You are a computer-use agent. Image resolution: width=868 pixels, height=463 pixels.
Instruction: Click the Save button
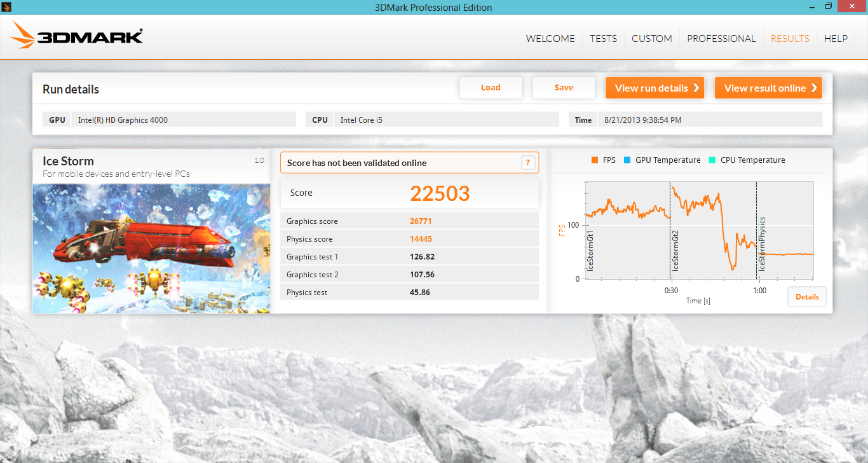click(564, 88)
